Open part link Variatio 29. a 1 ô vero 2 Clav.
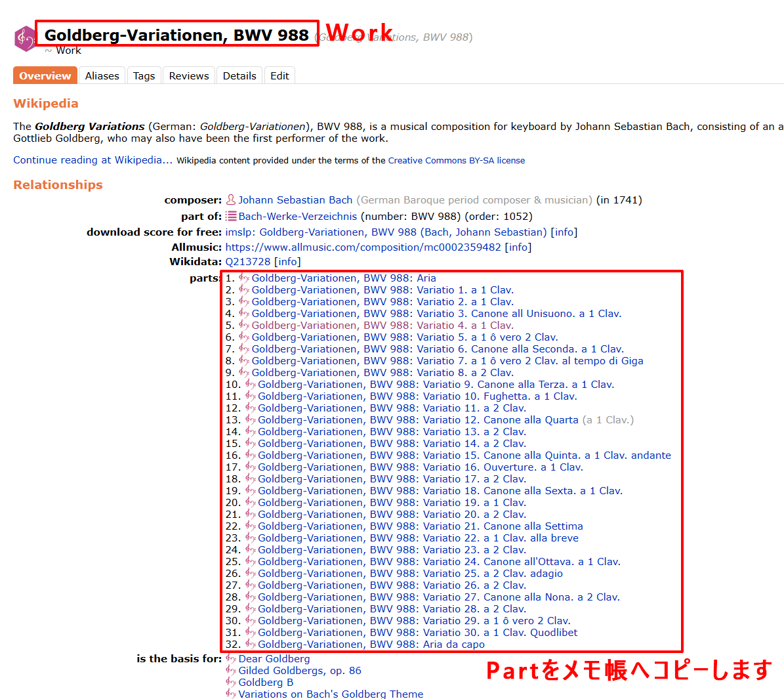This screenshot has height=699, width=784. coord(414,620)
